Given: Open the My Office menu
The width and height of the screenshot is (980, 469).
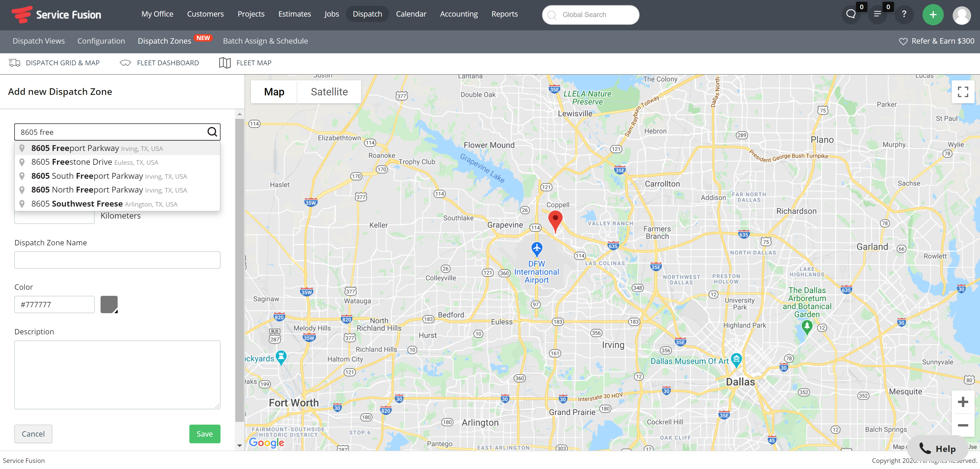Looking at the screenshot, I should pyautogui.click(x=157, y=14).
